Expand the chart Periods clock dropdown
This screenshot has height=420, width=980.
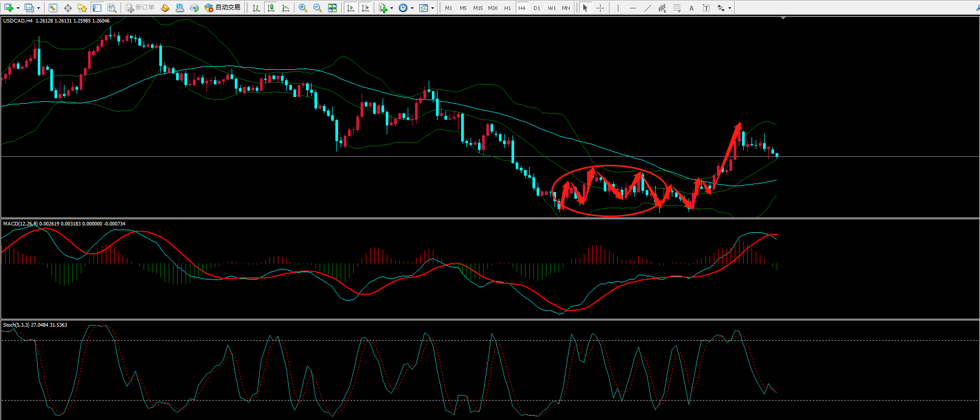pyautogui.click(x=412, y=8)
